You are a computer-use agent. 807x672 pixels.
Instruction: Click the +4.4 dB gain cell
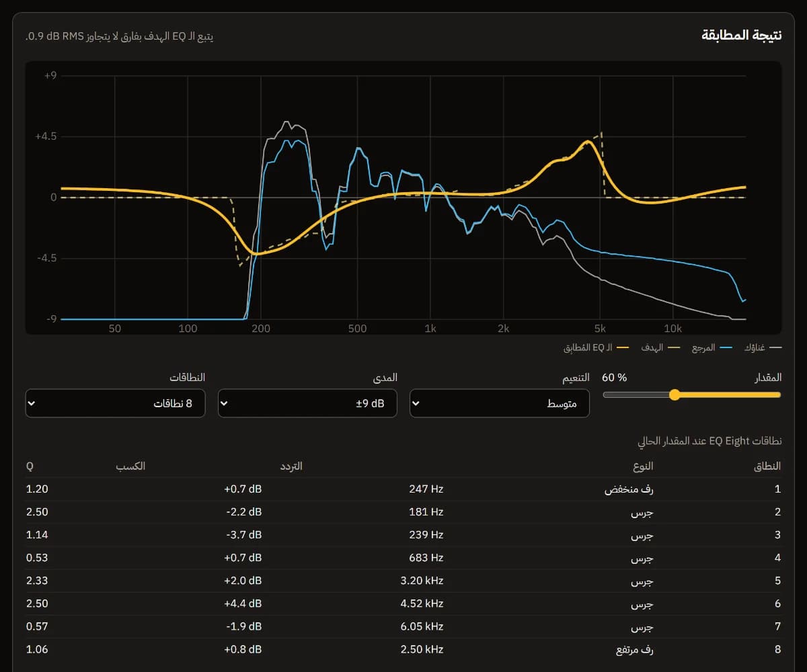(x=243, y=603)
